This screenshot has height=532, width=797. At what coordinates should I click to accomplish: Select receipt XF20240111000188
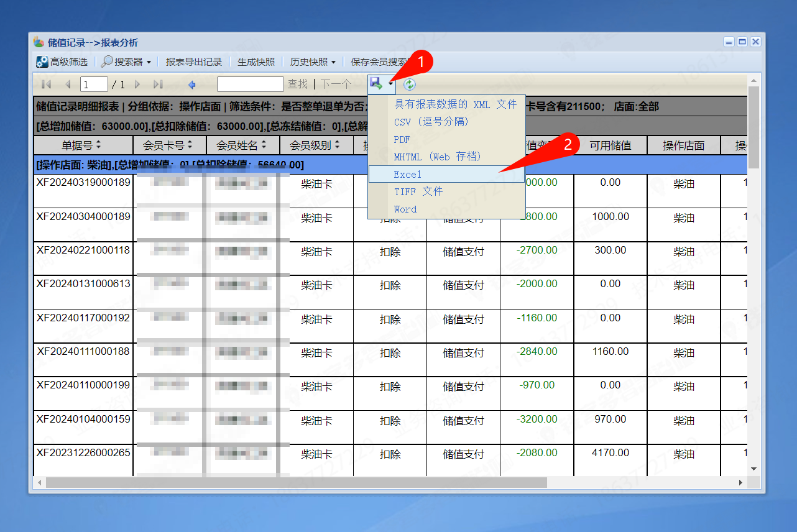click(x=83, y=352)
